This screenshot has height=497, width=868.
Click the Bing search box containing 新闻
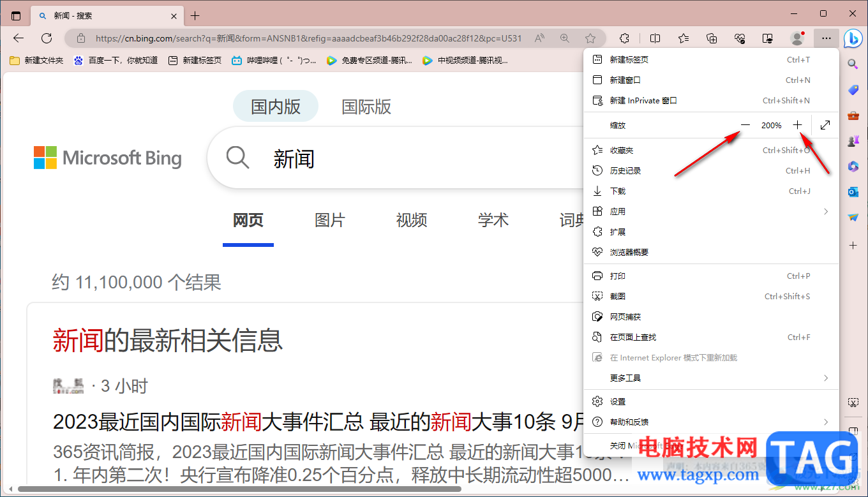point(396,158)
